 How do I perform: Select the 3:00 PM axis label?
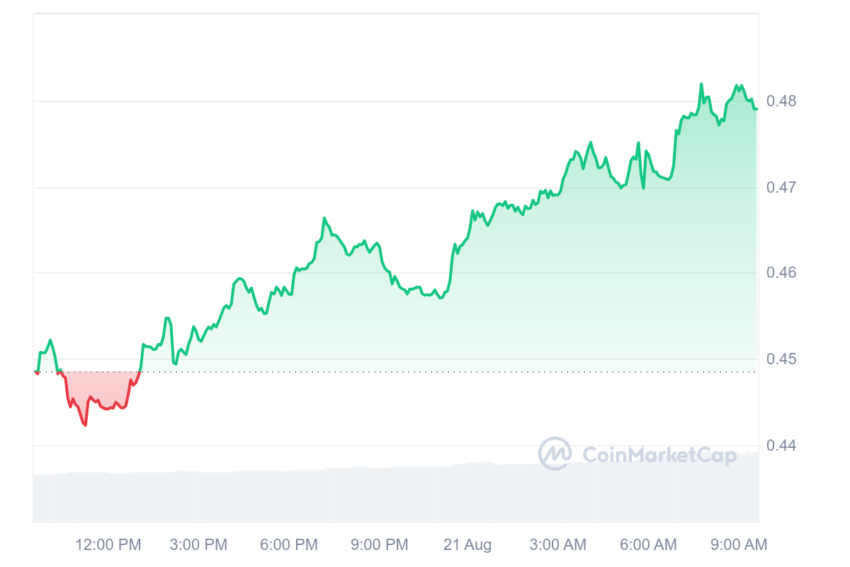click(x=198, y=544)
